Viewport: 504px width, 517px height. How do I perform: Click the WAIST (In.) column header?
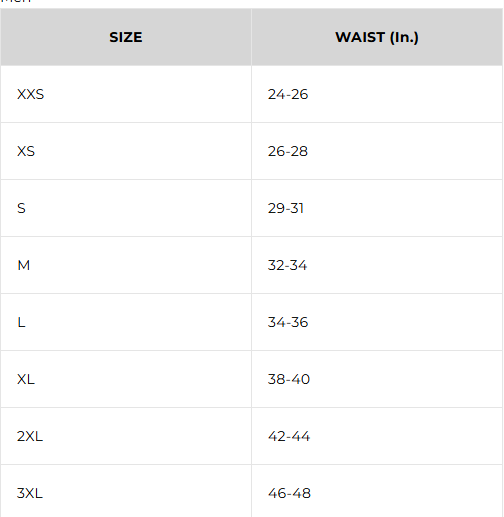(x=377, y=37)
